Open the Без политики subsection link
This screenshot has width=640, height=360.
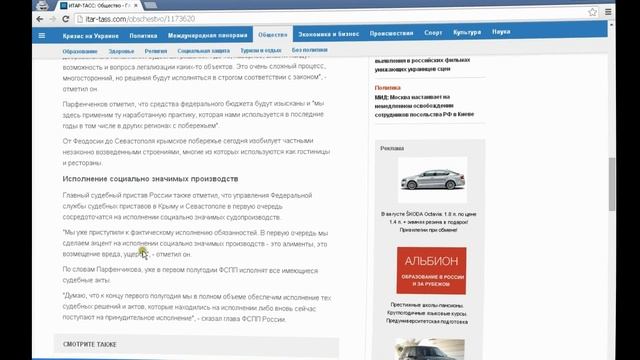coord(309,50)
